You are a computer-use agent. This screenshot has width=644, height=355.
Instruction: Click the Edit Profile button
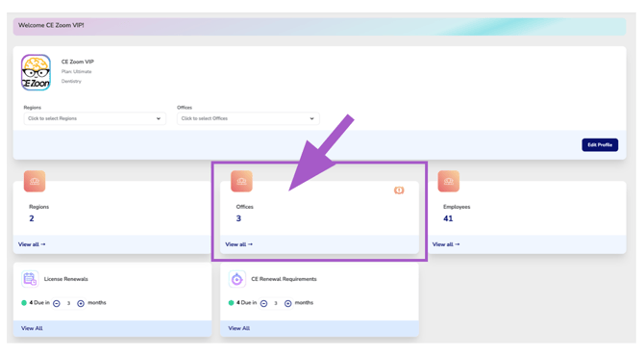tap(600, 144)
